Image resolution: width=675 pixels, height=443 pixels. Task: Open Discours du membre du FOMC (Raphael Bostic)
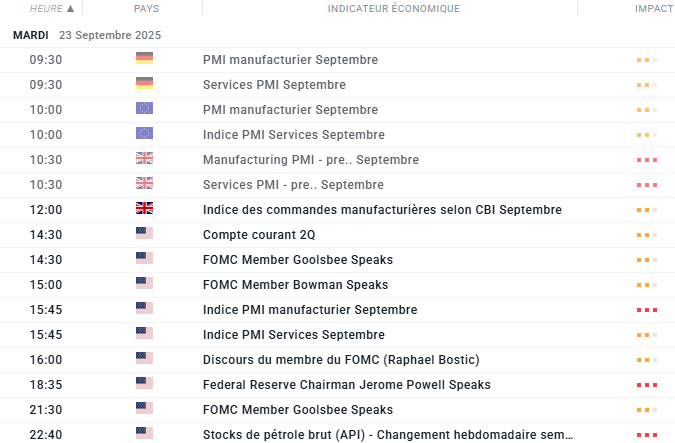pyautogui.click(x=341, y=360)
